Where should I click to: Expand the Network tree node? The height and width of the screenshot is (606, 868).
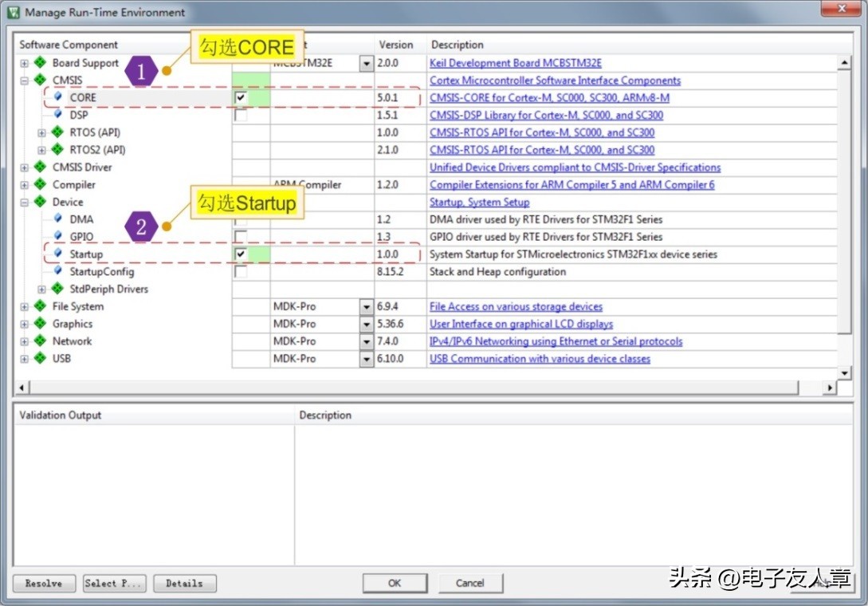pyautogui.click(x=24, y=341)
